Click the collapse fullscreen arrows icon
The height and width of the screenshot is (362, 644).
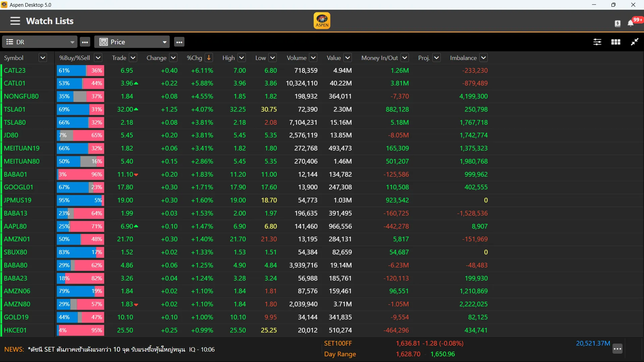[634, 42]
